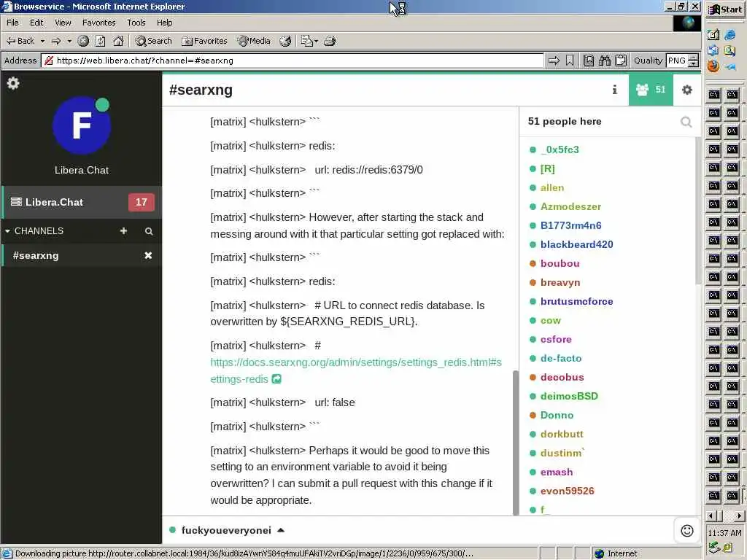747x560 pixels.
Task: Select user blackbeard420 in nicklist
Action: pos(576,244)
